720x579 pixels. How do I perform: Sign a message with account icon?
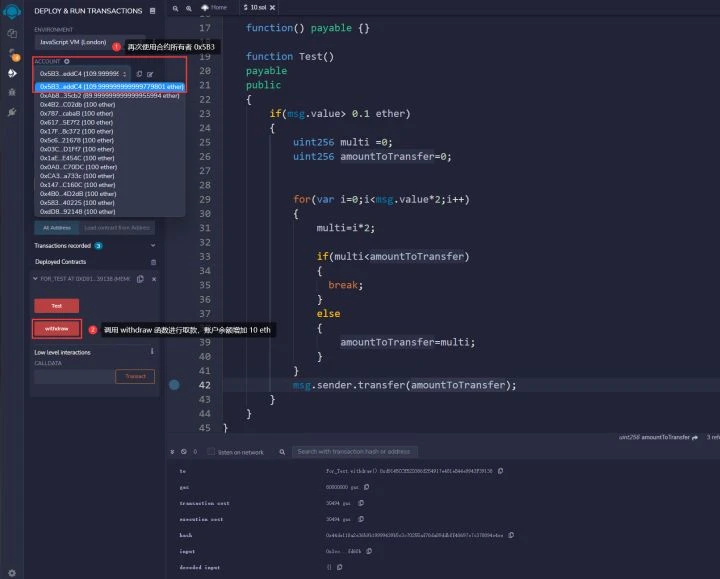150,74
